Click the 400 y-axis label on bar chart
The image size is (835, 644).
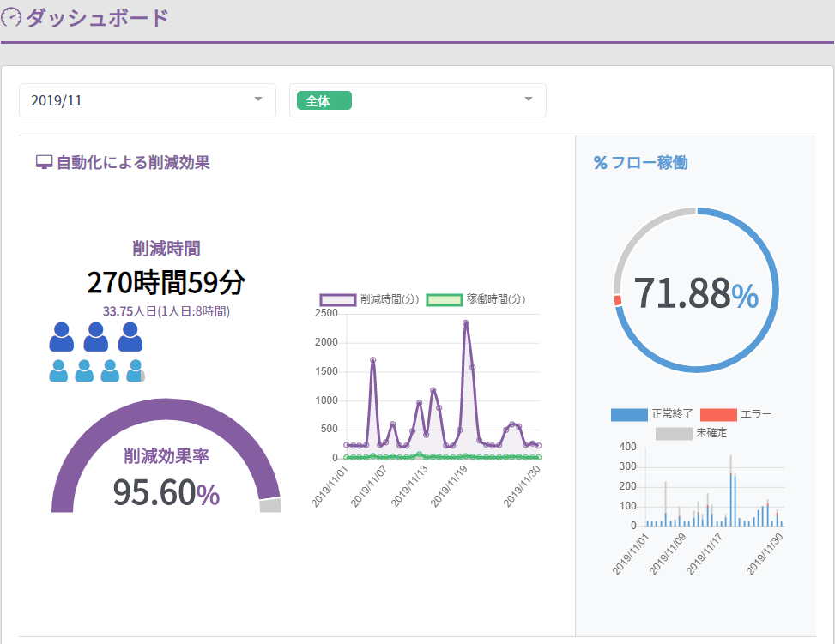tap(628, 447)
